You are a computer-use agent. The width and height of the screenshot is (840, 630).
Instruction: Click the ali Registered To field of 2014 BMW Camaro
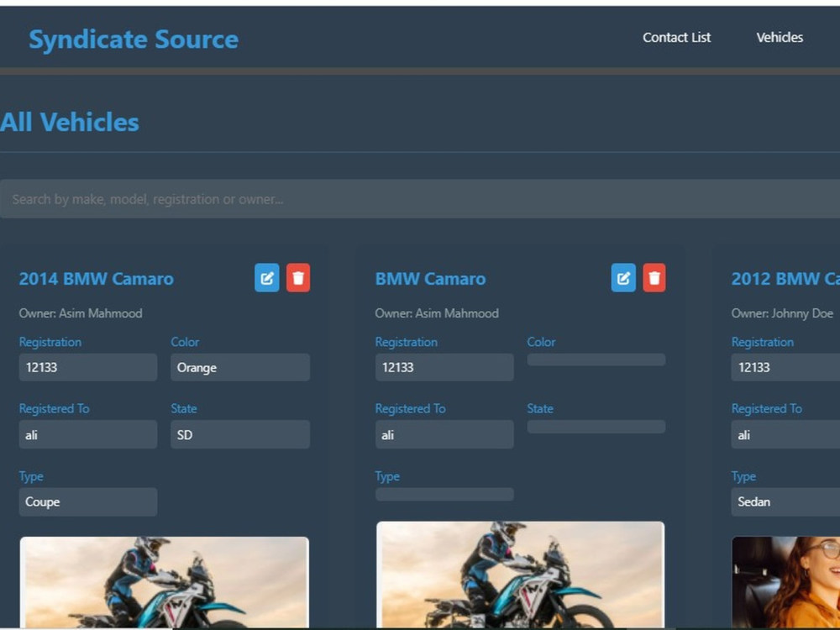click(88, 434)
